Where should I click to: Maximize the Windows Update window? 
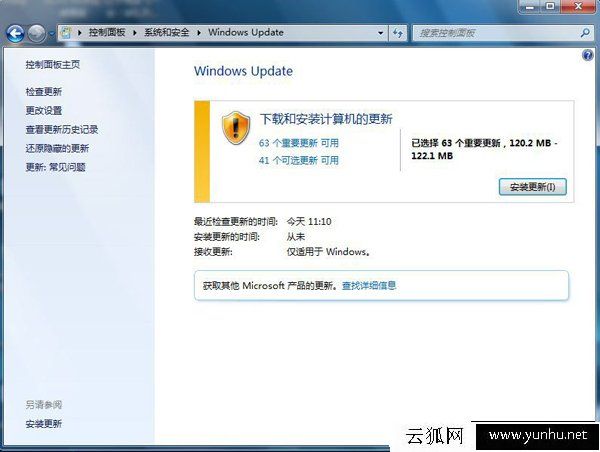[x=550, y=7]
